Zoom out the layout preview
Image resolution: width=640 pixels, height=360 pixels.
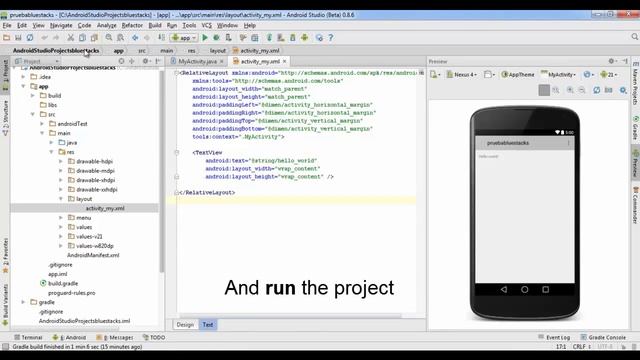(x=582, y=90)
